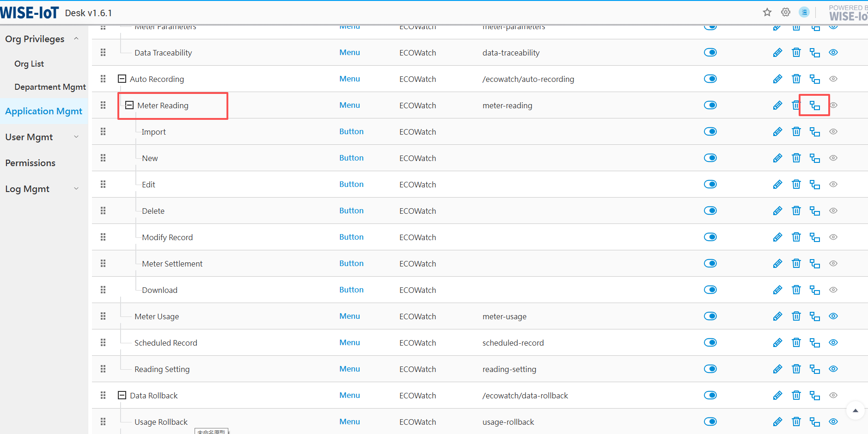Click add-child hierarchy icon for Meter Reading

(814, 105)
